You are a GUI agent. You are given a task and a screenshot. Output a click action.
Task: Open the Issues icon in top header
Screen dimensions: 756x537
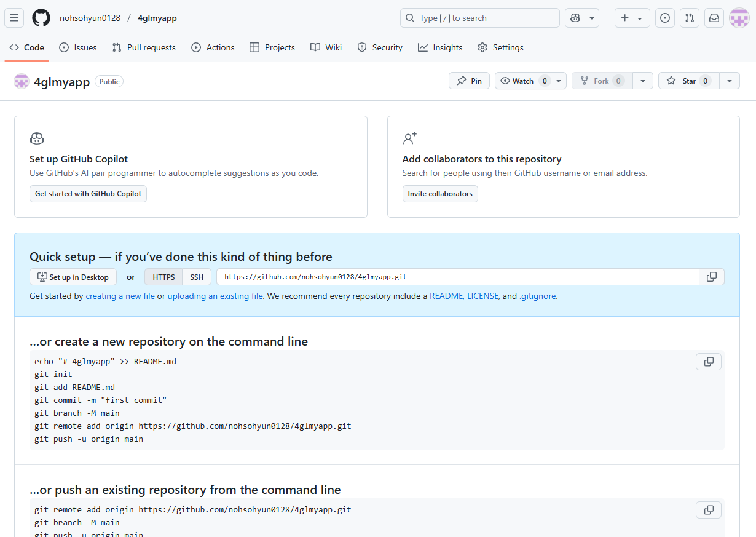point(665,18)
